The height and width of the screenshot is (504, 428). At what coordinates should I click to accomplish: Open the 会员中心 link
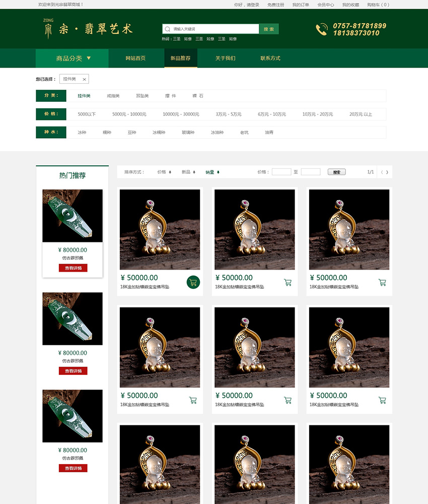[x=326, y=5]
